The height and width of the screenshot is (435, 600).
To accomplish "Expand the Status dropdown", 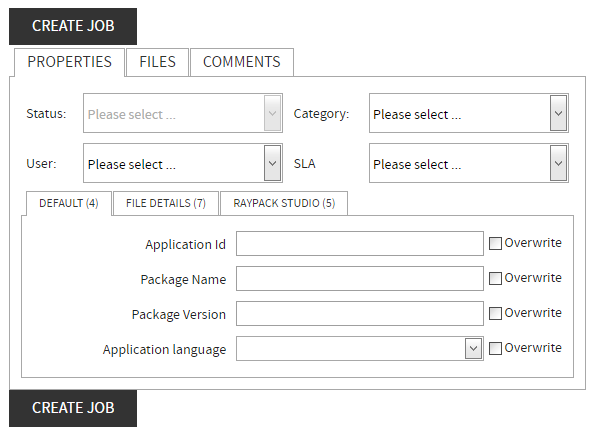I will click(183, 114).
